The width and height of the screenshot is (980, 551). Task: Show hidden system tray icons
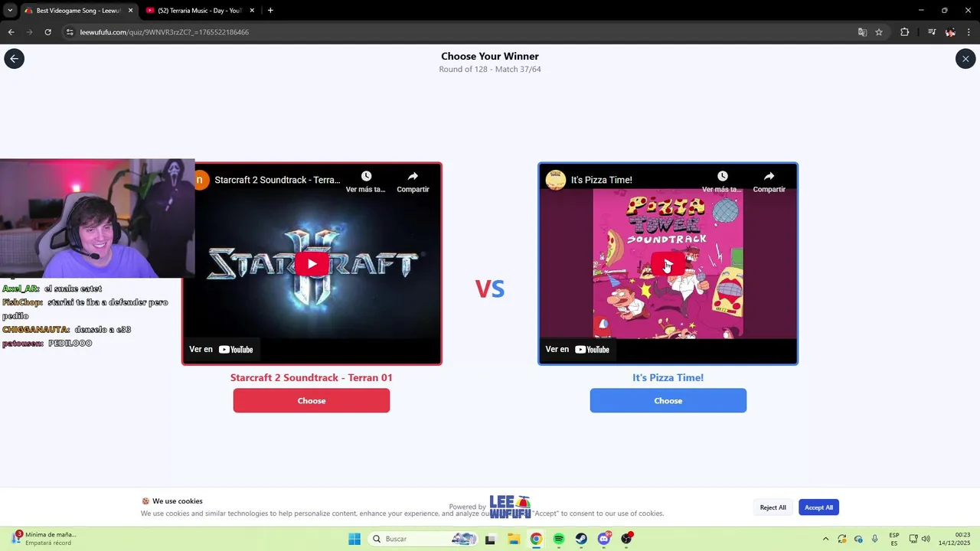point(825,539)
